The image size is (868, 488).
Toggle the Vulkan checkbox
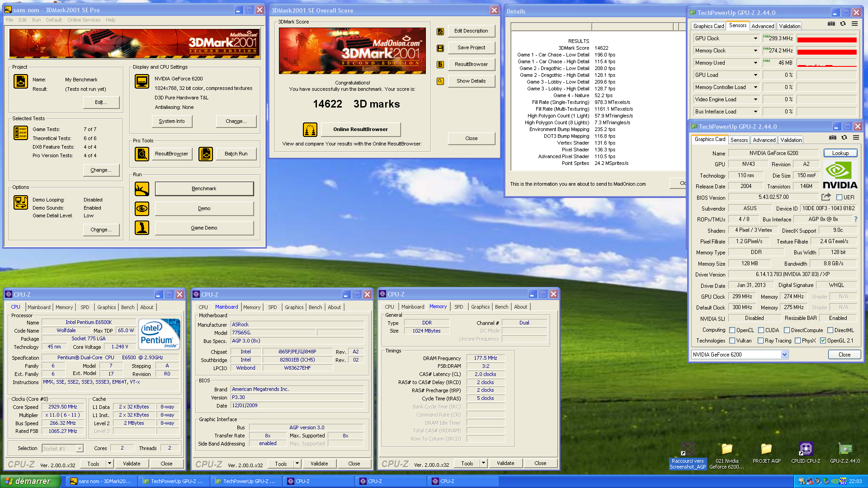(732, 341)
